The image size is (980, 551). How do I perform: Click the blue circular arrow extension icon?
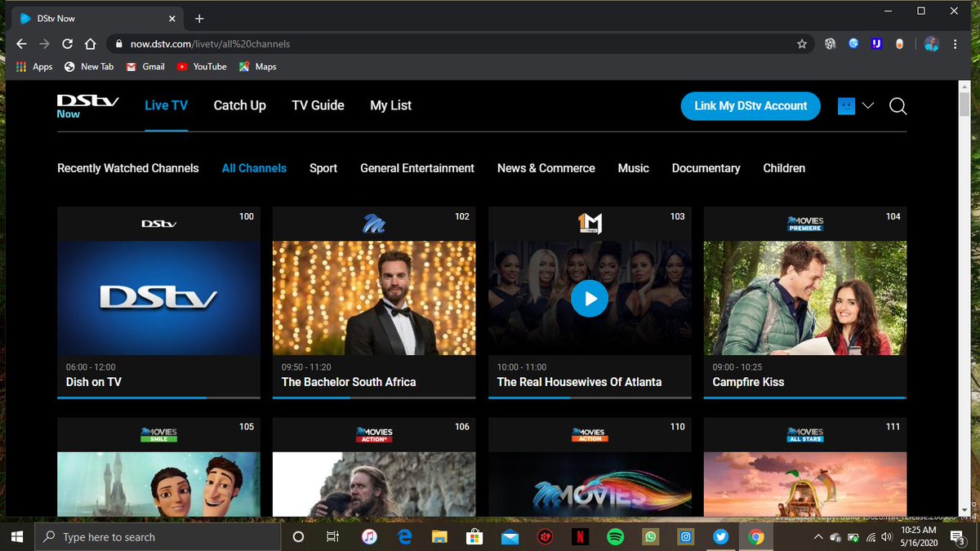(x=853, y=44)
